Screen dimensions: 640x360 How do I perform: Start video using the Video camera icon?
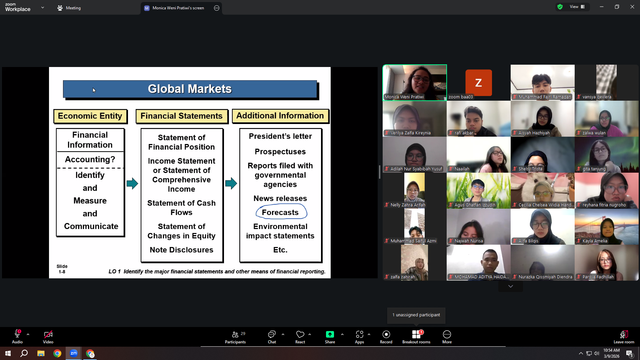pyautogui.click(x=48, y=334)
